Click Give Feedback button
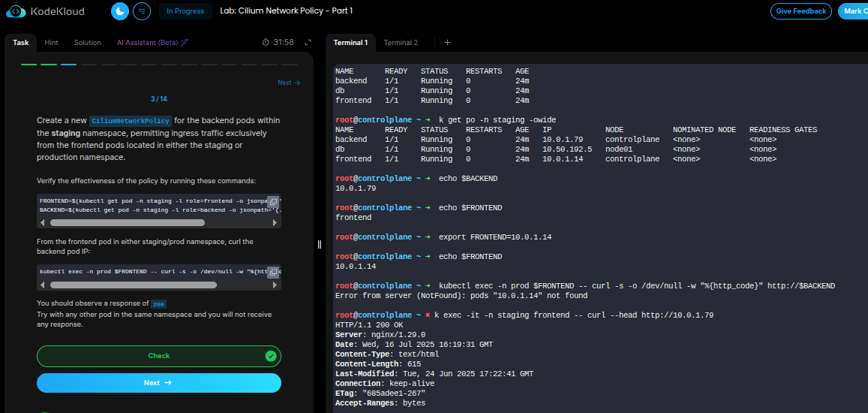 (x=800, y=11)
